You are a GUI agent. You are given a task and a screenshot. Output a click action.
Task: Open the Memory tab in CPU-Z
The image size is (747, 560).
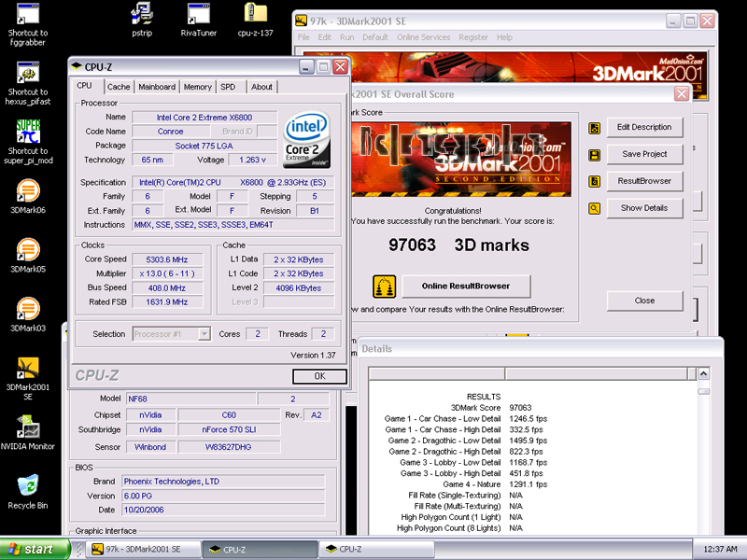tap(197, 87)
